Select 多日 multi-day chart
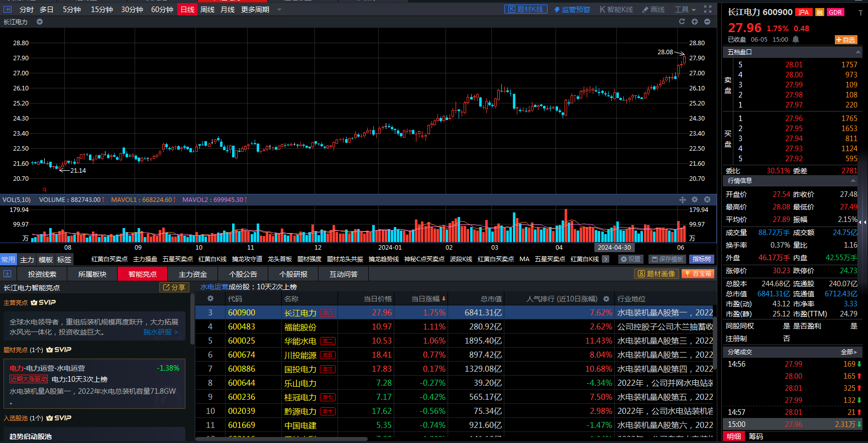 coord(47,10)
